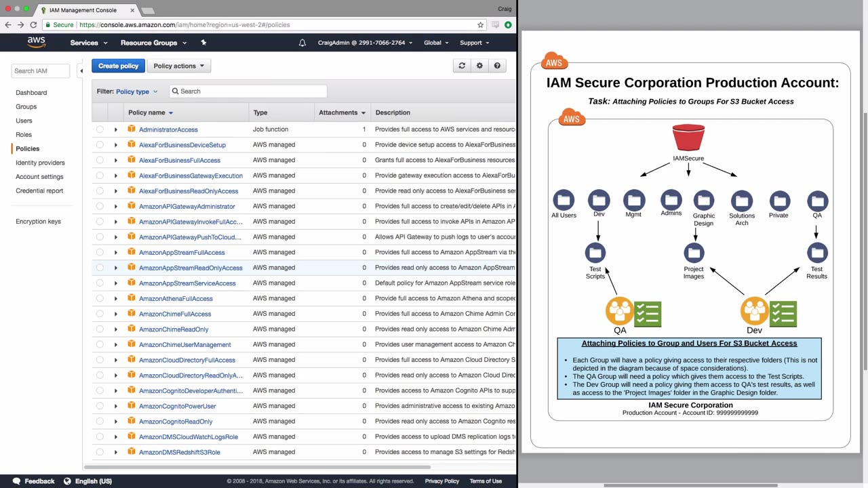Open the Privacy Policy link

point(442,481)
